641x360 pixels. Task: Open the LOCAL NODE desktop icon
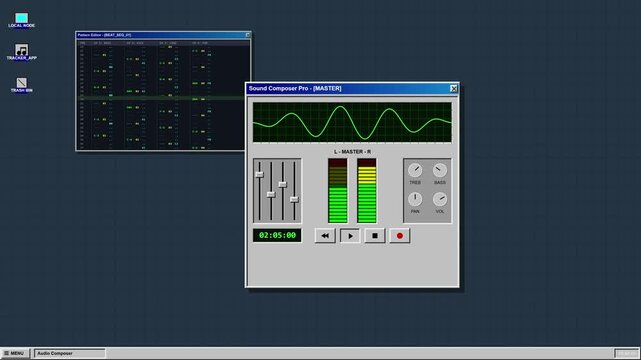[x=22, y=20]
